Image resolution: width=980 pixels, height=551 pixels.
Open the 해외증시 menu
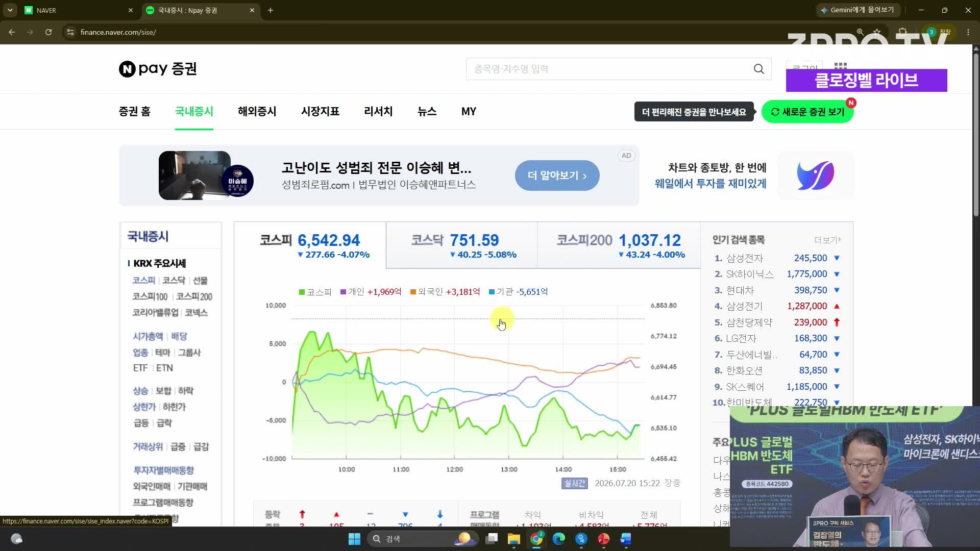[x=257, y=111]
